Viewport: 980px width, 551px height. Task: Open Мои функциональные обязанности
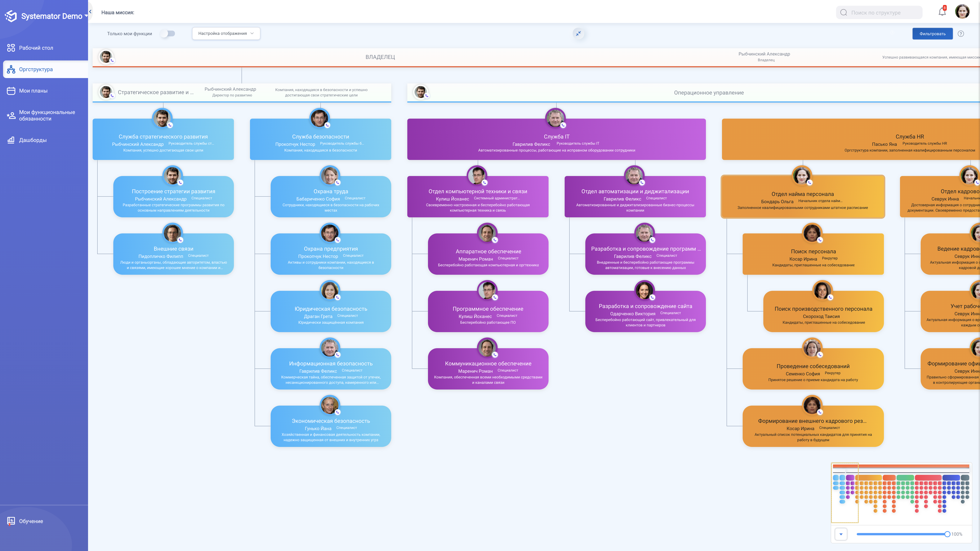[44, 115]
